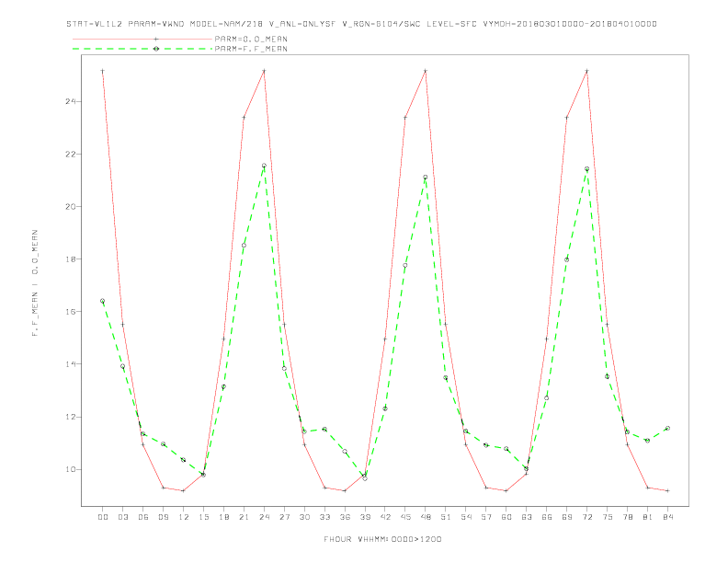This screenshot has height=563, width=728.
Task: Click x-axis tick label 39
Action: 365,517
